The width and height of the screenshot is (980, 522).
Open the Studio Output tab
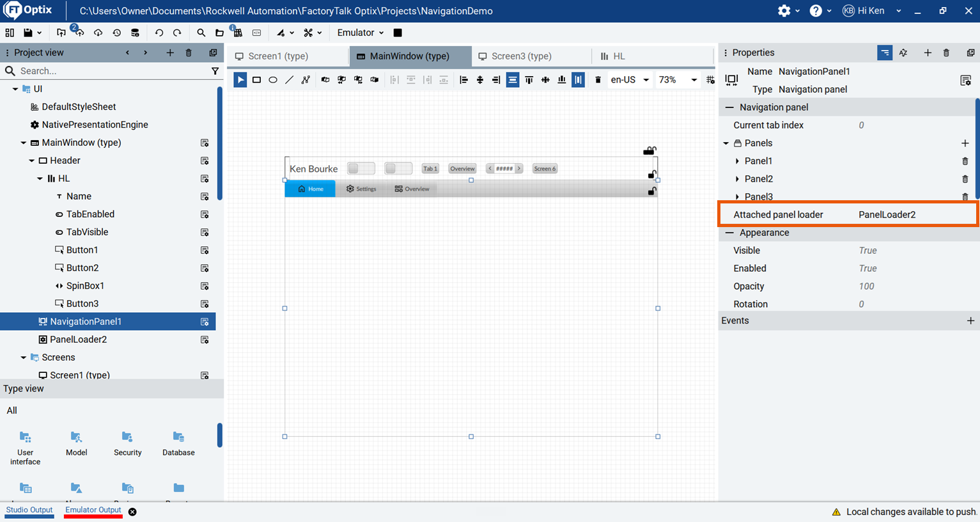29,510
